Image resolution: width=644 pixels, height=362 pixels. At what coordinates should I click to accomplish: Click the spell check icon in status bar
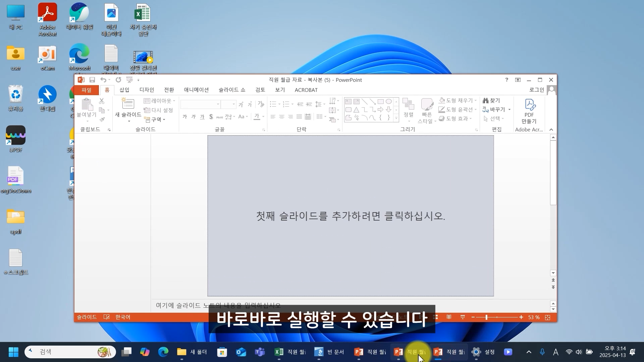pyautogui.click(x=106, y=317)
